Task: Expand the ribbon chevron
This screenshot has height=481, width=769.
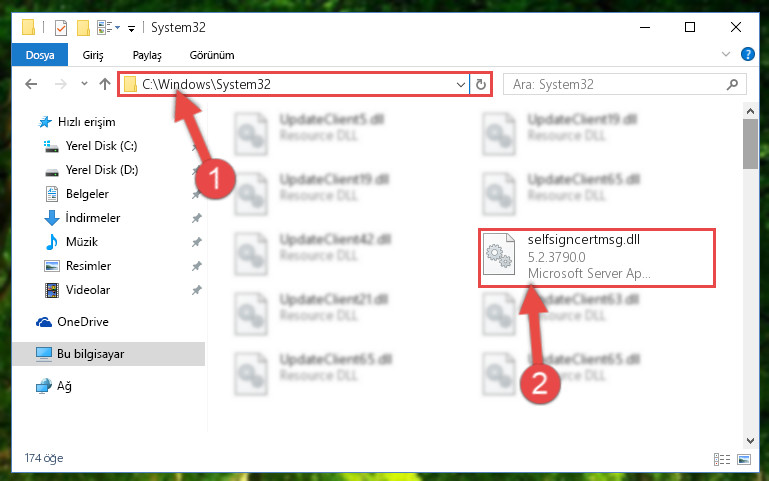Action: click(x=726, y=54)
